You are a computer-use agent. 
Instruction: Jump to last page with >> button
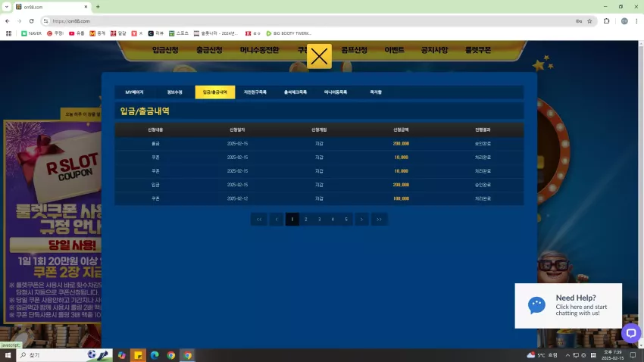point(379,219)
